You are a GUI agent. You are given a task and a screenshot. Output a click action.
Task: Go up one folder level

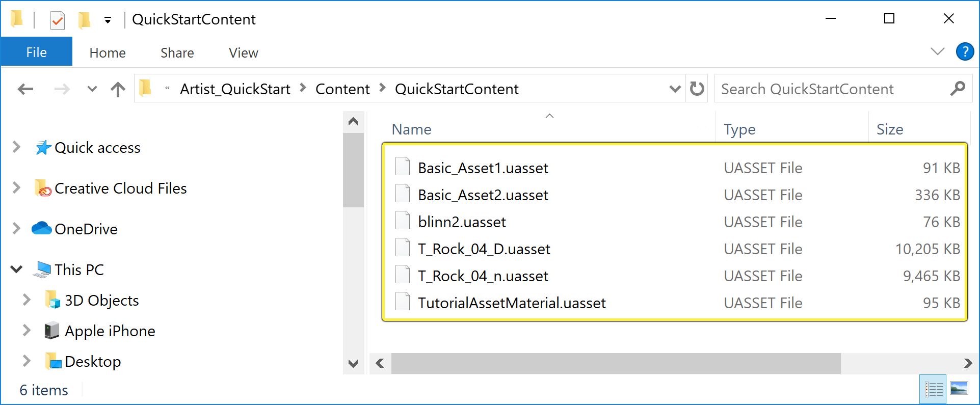click(x=118, y=90)
